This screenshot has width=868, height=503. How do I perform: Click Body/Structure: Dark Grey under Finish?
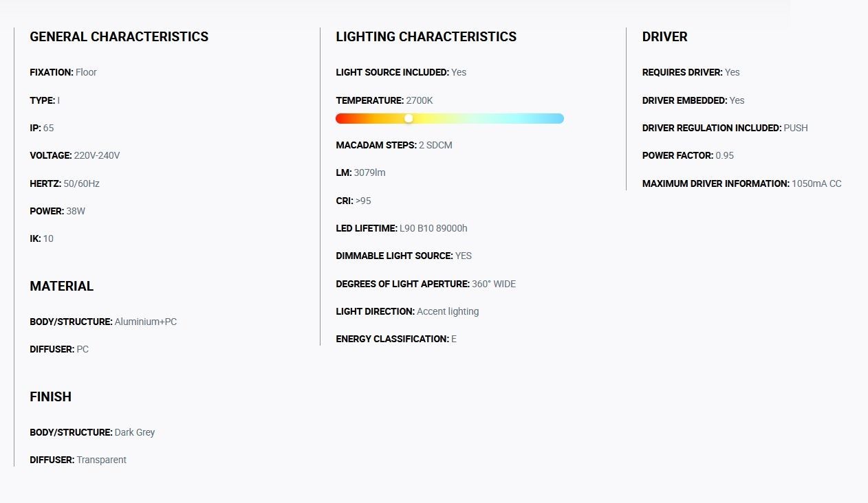[92, 432]
